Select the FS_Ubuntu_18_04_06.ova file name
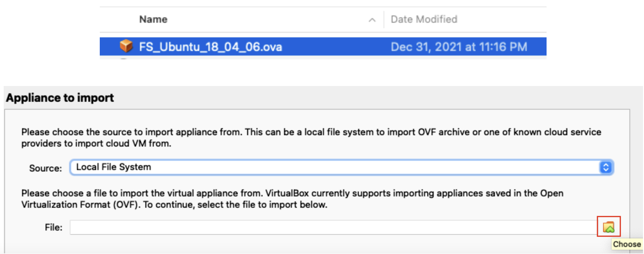This screenshot has width=644, height=254. pos(210,47)
